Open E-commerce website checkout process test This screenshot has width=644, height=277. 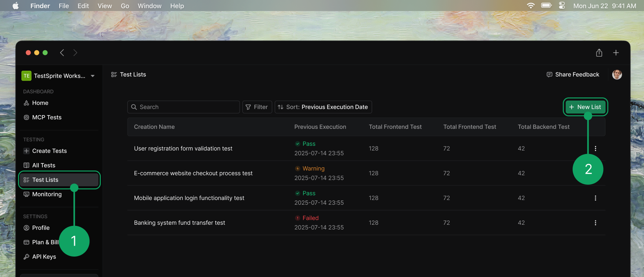coord(193,173)
